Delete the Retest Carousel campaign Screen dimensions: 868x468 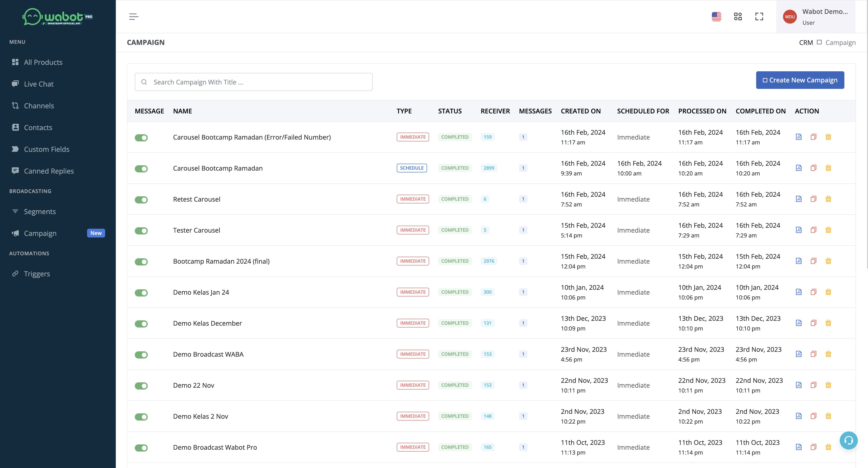coord(828,199)
